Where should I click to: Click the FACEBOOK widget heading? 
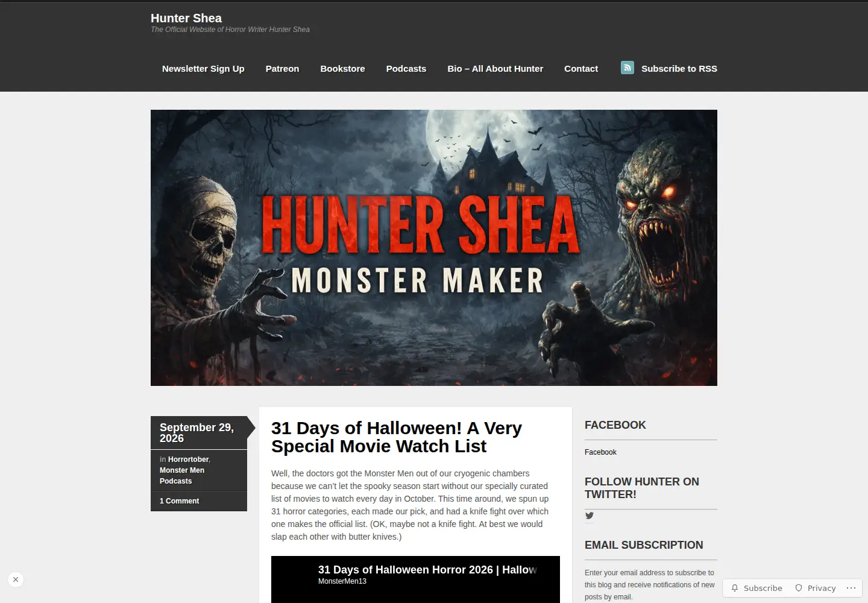(x=615, y=425)
